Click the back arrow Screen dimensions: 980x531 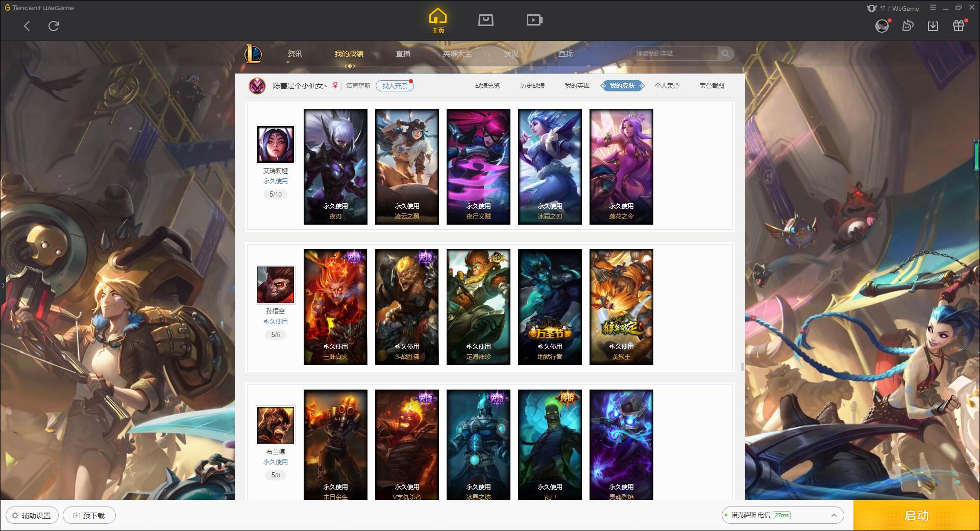pyautogui.click(x=27, y=26)
